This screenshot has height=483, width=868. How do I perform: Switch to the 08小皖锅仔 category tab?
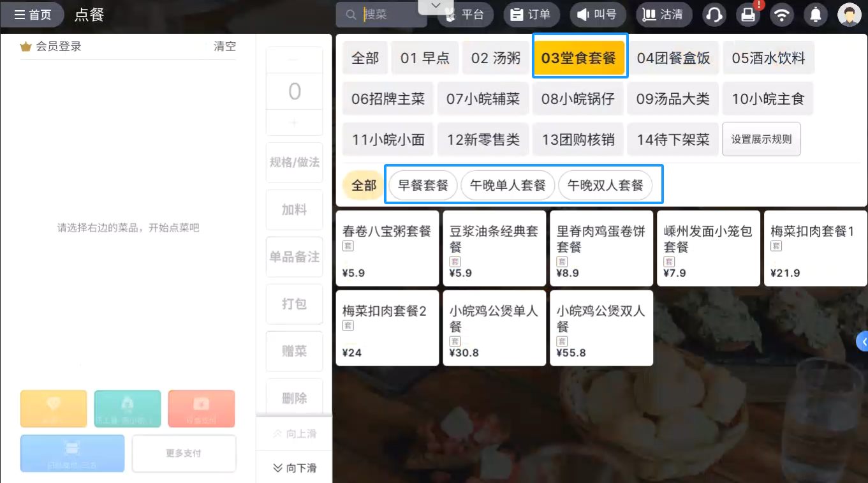coord(578,99)
